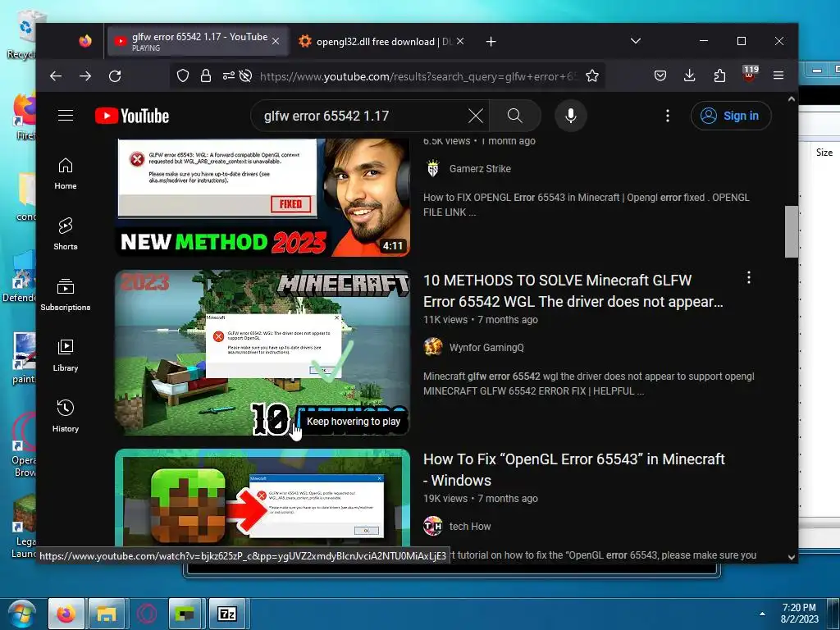840x630 pixels.
Task: Play the OpenGL Error 65543 Minecraft thumbnail
Action: (262, 498)
